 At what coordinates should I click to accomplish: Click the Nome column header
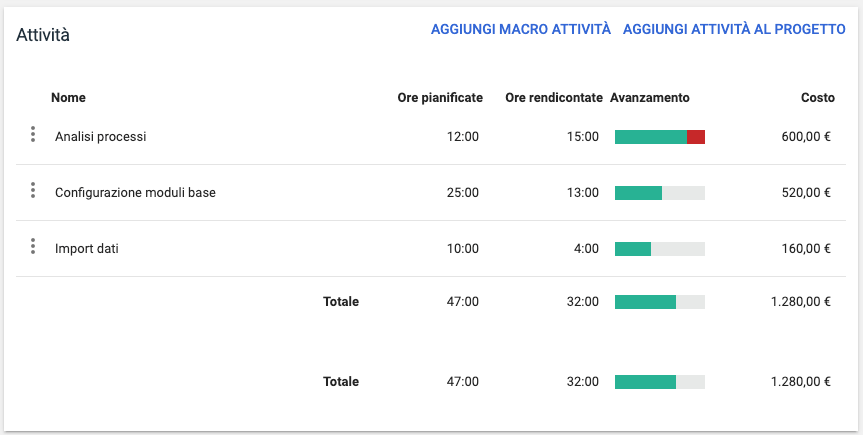point(68,98)
